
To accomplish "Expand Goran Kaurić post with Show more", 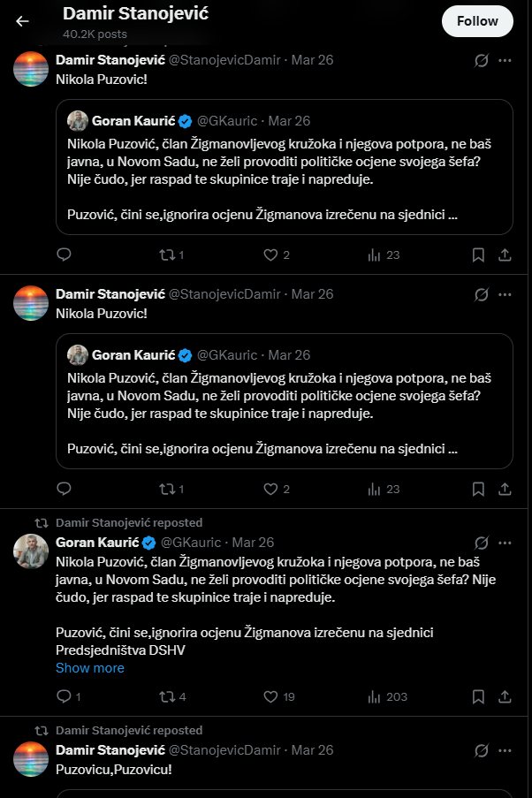I will coord(90,668).
